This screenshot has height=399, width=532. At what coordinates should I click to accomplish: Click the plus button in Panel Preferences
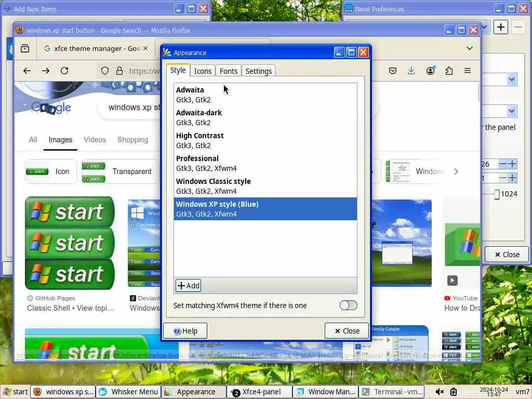pos(501,27)
